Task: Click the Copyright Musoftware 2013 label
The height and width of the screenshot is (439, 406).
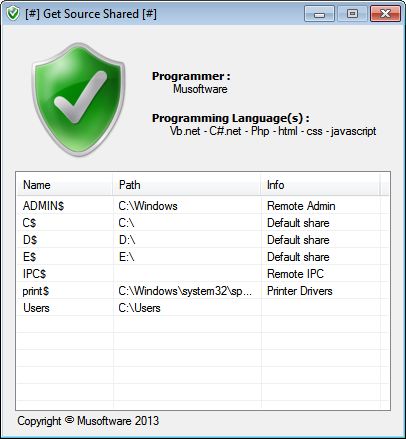Action: coord(88,421)
